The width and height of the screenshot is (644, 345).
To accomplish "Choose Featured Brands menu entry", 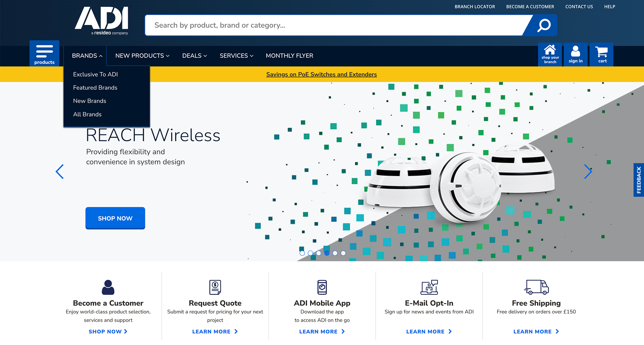I will click(95, 88).
